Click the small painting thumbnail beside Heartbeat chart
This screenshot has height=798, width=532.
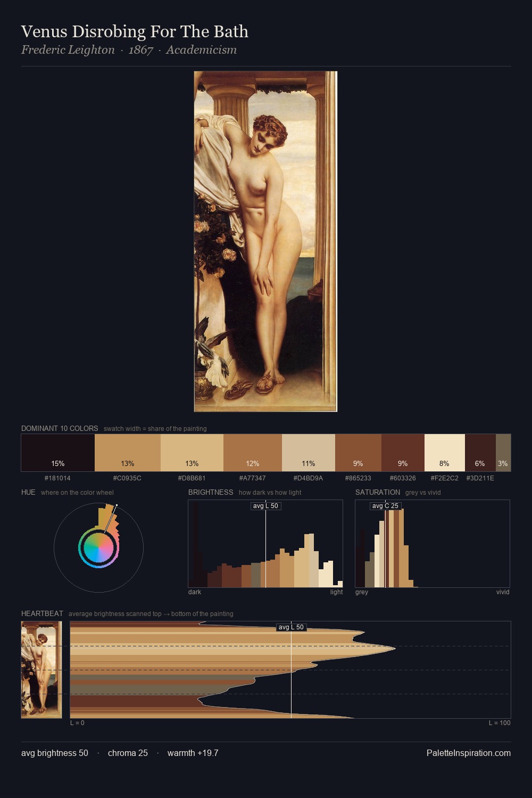tap(41, 670)
